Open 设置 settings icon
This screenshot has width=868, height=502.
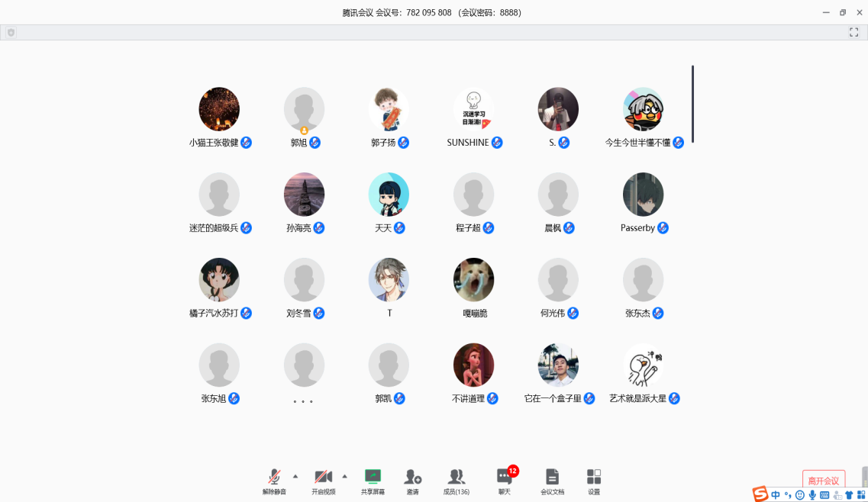coord(594,481)
